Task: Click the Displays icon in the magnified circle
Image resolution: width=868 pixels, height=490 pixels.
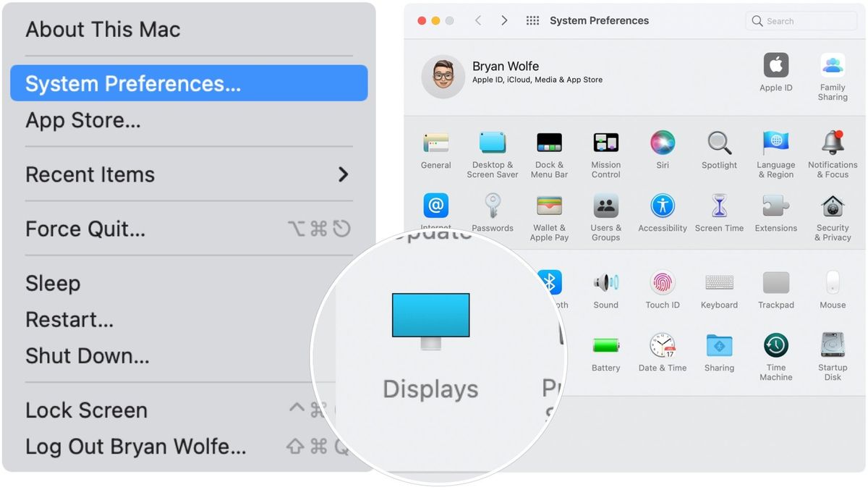Action: tap(430, 315)
